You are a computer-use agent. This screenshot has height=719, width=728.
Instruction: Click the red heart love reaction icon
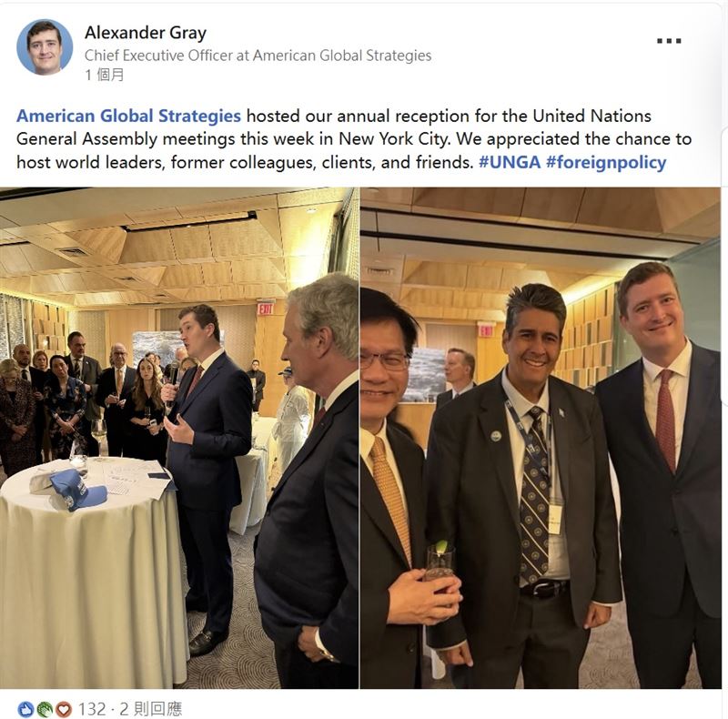point(64,709)
